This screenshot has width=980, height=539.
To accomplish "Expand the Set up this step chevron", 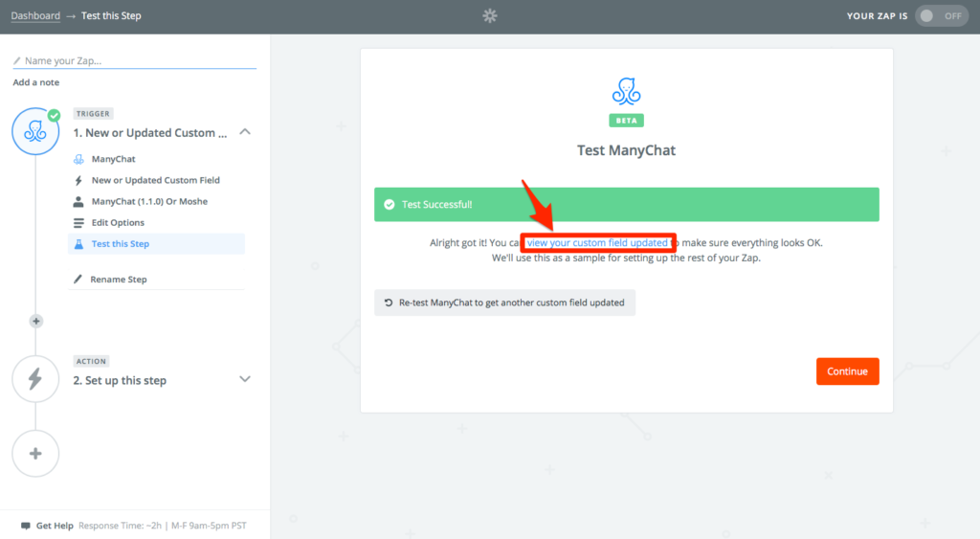I will click(245, 379).
